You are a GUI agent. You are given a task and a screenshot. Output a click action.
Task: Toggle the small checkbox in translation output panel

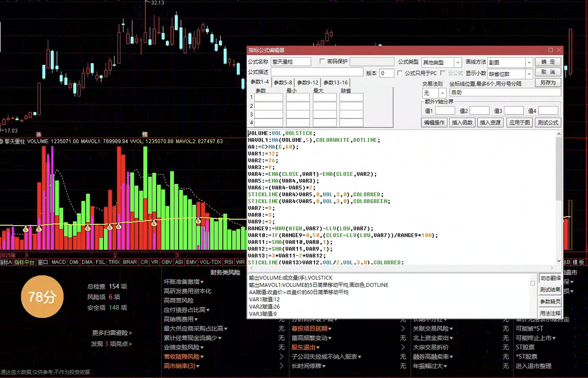(533, 283)
